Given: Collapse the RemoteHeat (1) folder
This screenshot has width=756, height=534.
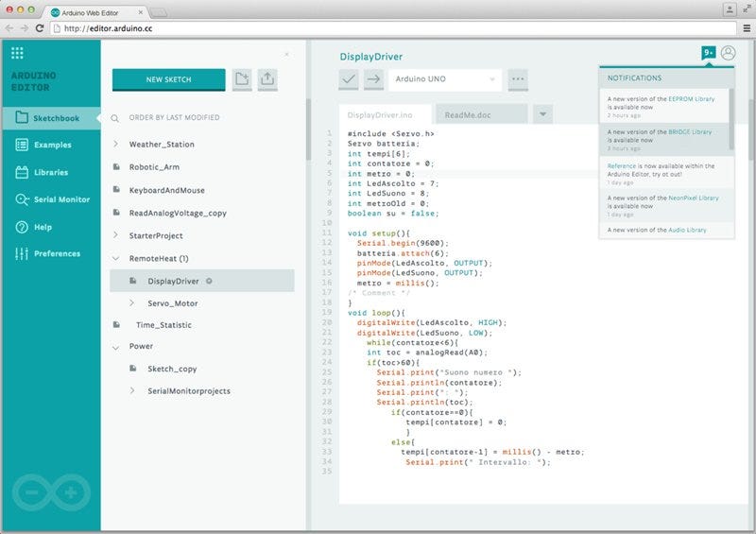Looking at the screenshot, I should click(115, 258).
